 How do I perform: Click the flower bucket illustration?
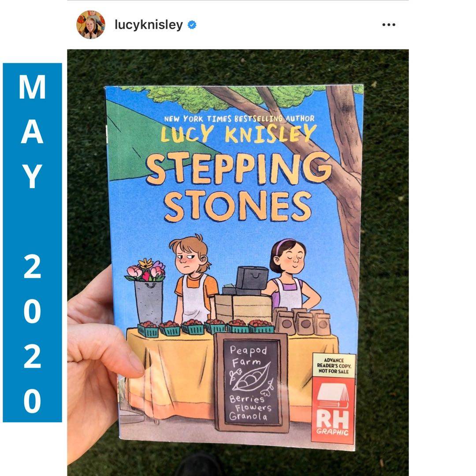pyautogui.click(x=147, y=291)
